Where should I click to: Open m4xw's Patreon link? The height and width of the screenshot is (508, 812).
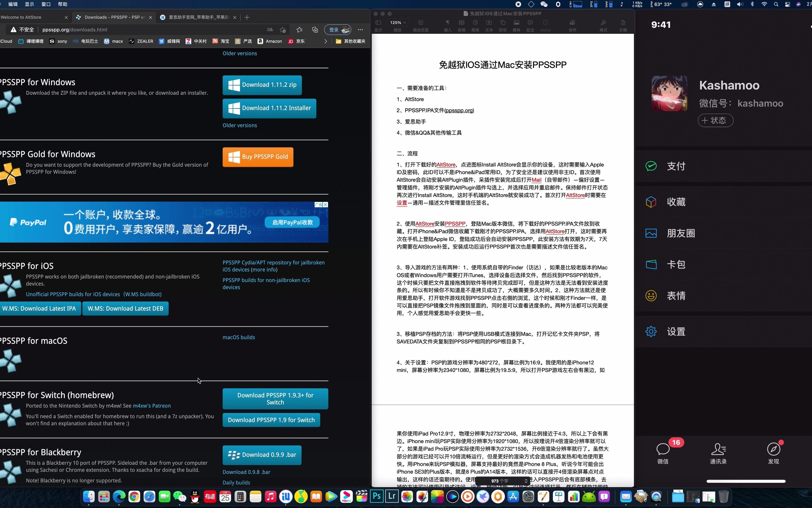click(x=152, y=406)
